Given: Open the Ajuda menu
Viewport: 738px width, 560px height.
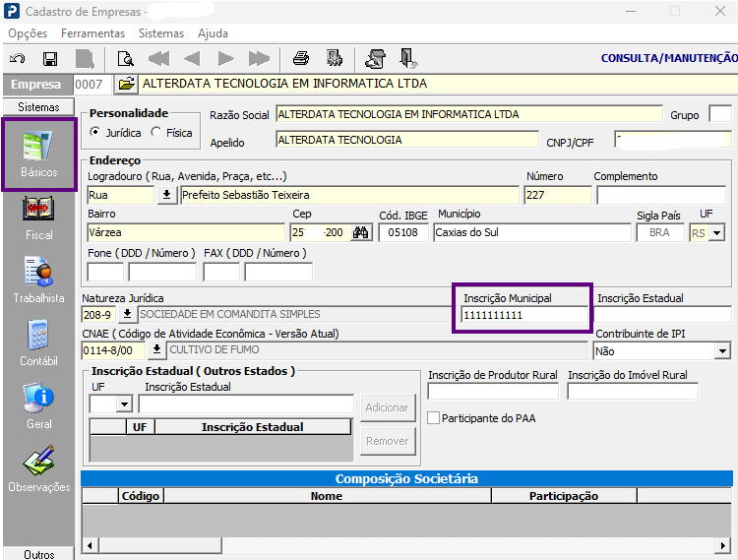Looking at the screenshot, I should click(213, 33).
